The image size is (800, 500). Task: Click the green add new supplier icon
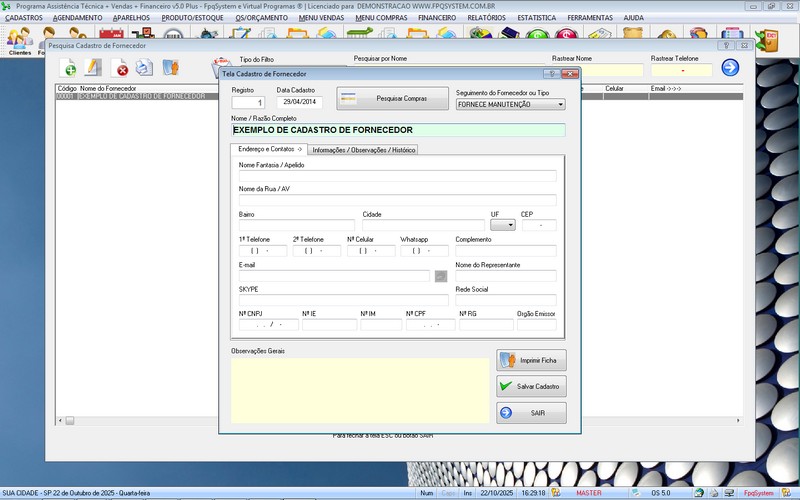[x=68, y=68]
